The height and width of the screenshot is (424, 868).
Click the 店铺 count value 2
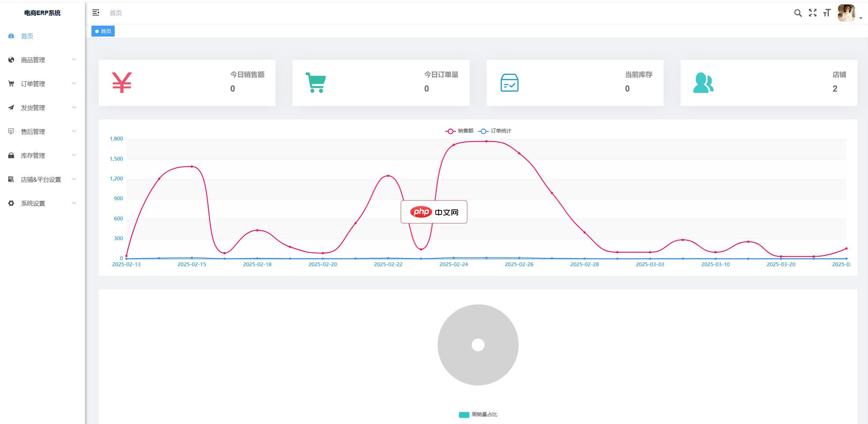click(835, 89)
